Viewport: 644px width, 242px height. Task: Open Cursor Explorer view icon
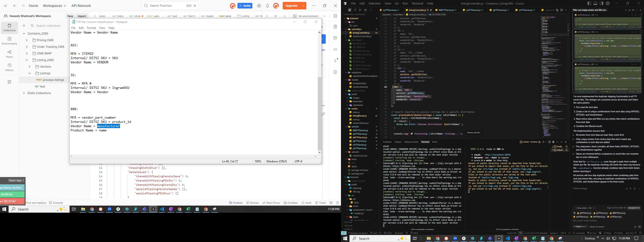(x=349, y=10)
